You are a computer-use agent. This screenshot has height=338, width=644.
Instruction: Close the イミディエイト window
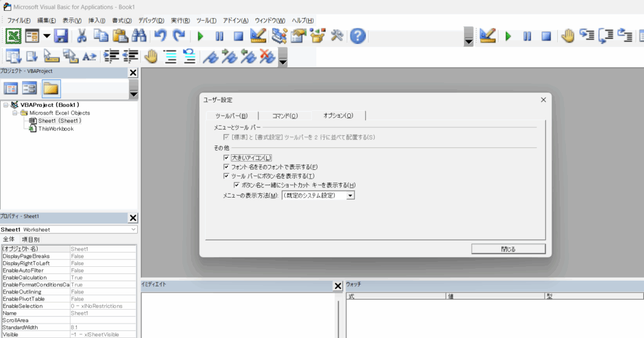click(x=338, y=286)
